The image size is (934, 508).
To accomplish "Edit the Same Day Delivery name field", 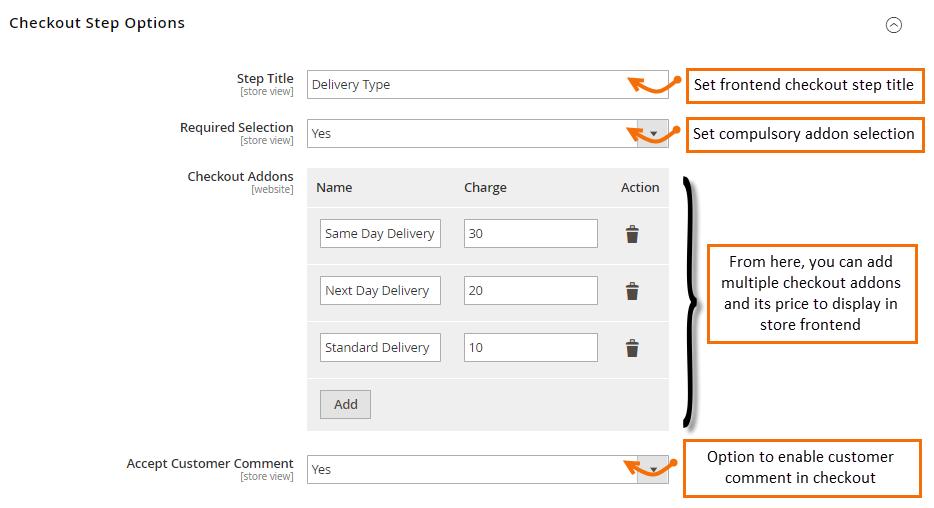I will click(x=380, y=233).
